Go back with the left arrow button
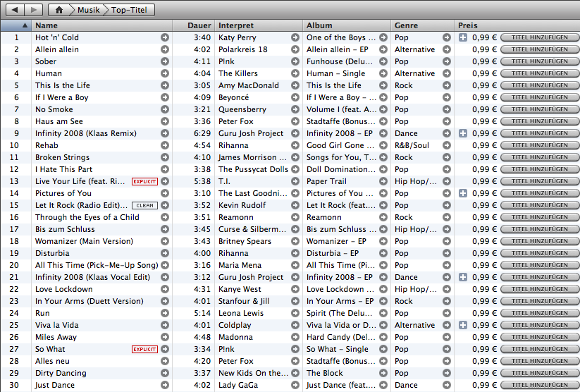 click(x=16, y=10)
